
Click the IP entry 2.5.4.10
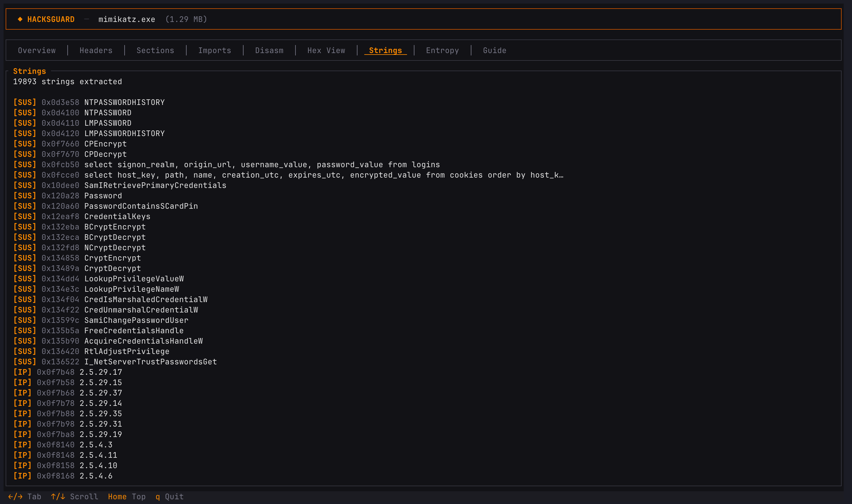point(65,466)
